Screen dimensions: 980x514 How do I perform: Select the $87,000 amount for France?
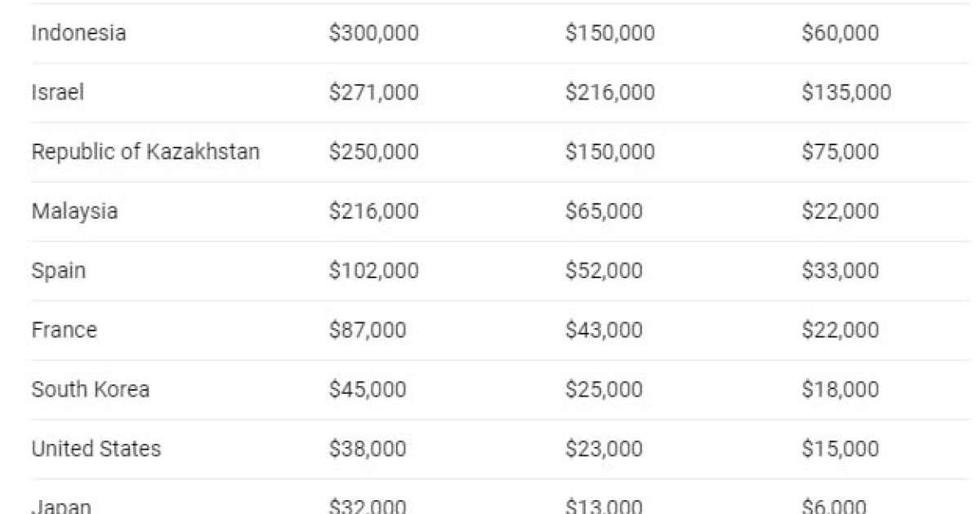[x=367, y=330]
